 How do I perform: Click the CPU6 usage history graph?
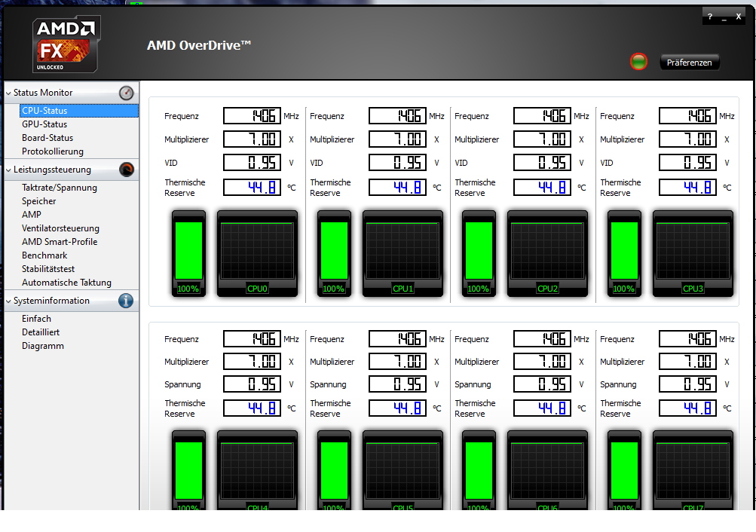[548, 470]
